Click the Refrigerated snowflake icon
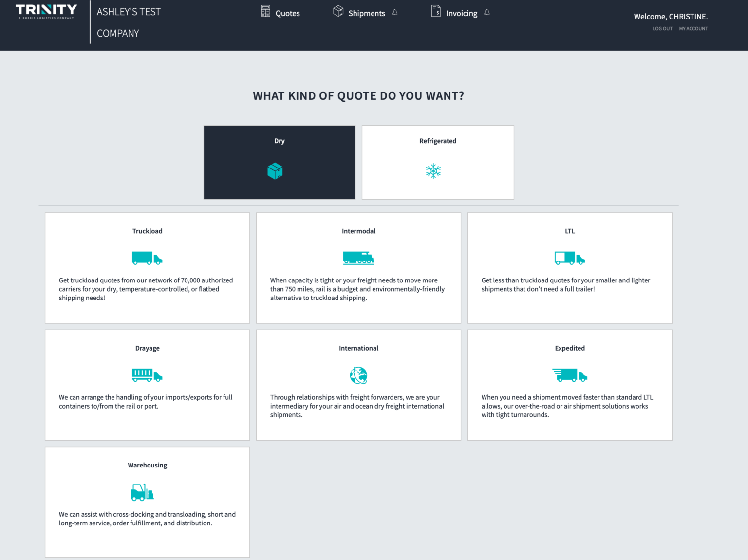The image size is (748, 560). point(433,171)
